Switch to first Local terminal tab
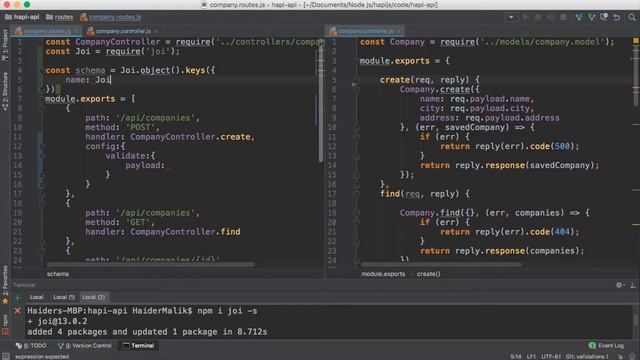This screenshot has width=640, height=360. (x=36, y=297)
